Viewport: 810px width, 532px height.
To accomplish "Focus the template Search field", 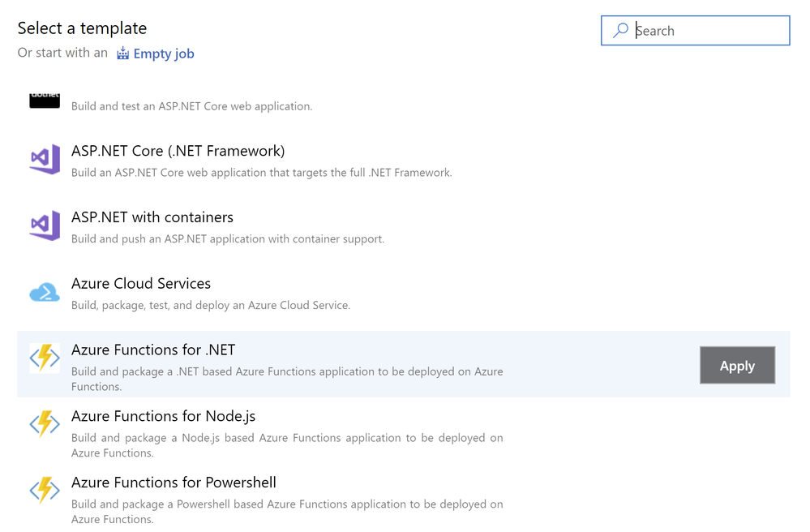I will (705, 31).
